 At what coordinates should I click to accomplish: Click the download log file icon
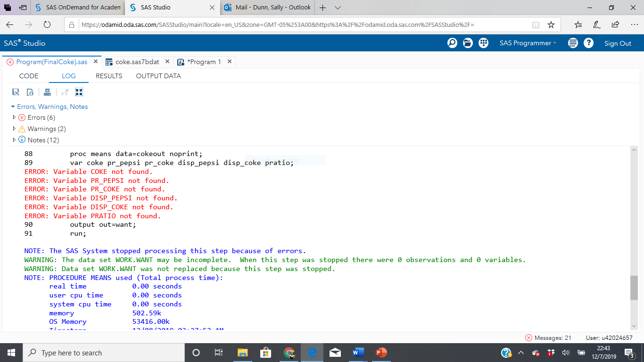tap(30, 92)
